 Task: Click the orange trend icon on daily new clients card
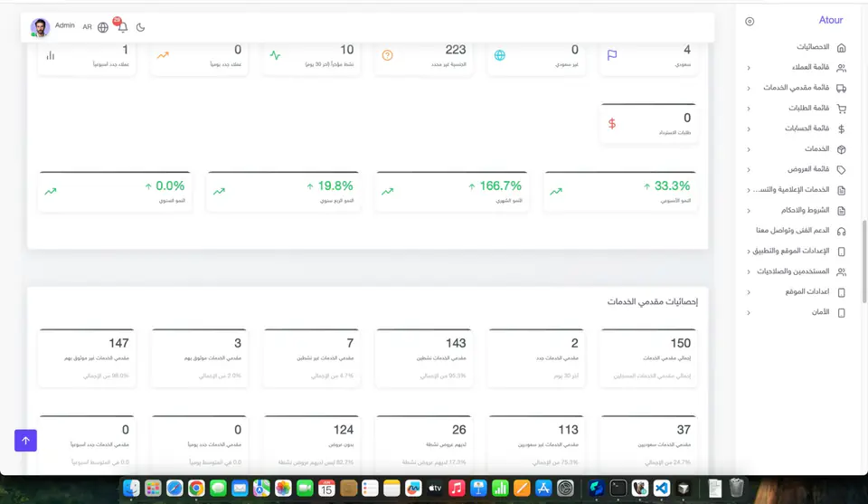(162, 55)
